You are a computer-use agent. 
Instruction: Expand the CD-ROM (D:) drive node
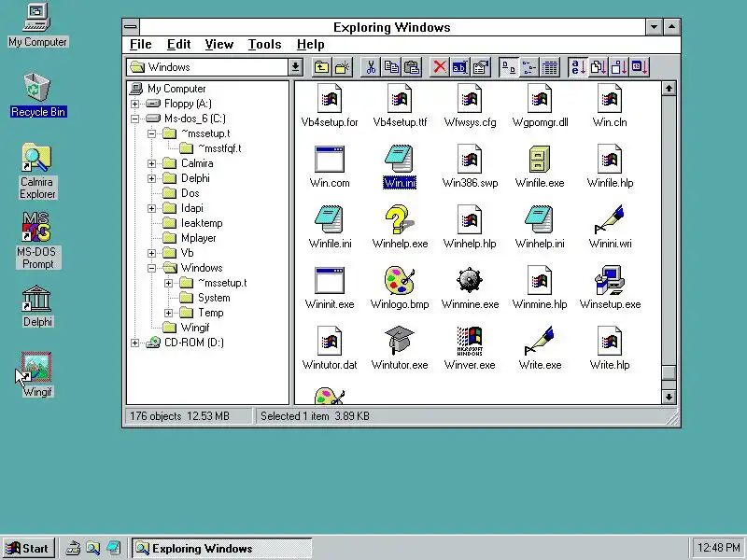tap(134, 343)
